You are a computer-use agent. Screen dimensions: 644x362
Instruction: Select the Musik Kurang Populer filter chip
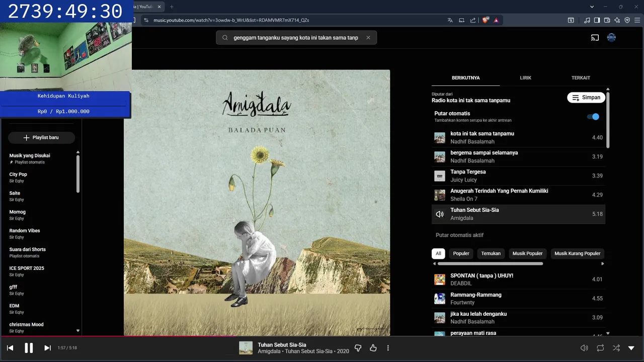pyautogui.click(x=578, y=253)
